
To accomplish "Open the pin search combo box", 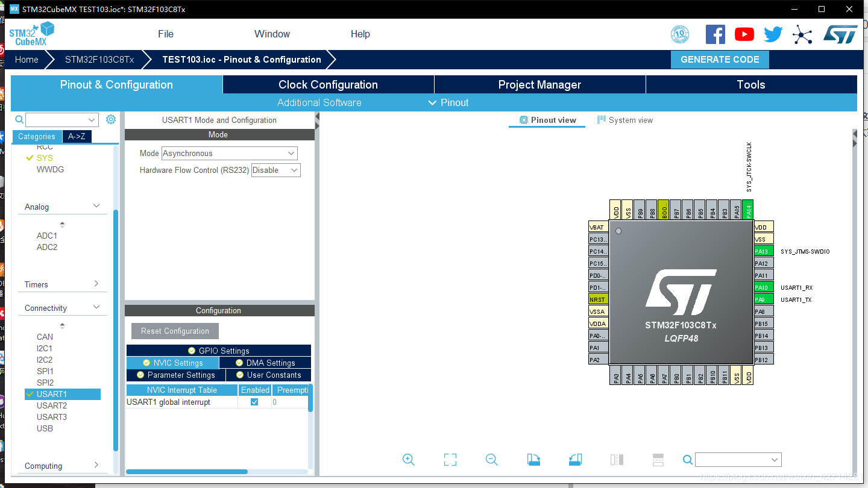I will (738, 460).
